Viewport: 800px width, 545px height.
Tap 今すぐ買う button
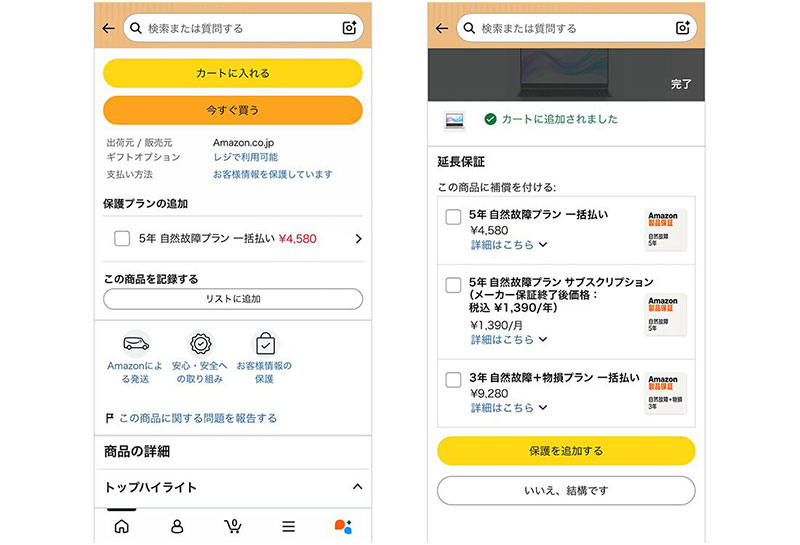point(233,110)
